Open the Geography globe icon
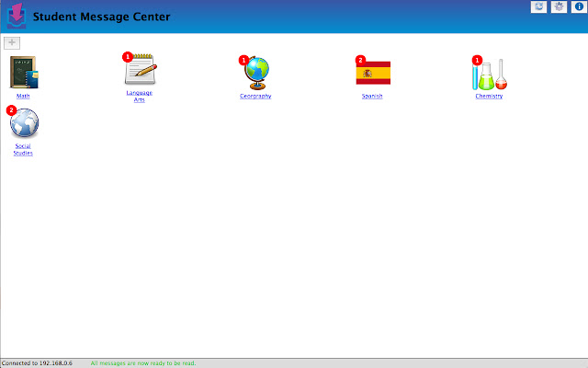The image size is (588, 368). [256, 74]
